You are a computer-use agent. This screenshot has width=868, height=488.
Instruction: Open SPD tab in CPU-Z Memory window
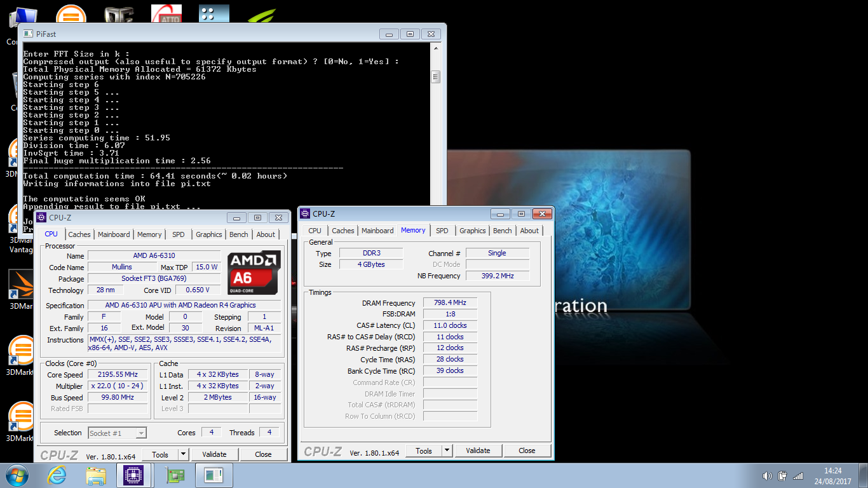tap(442, 231)
